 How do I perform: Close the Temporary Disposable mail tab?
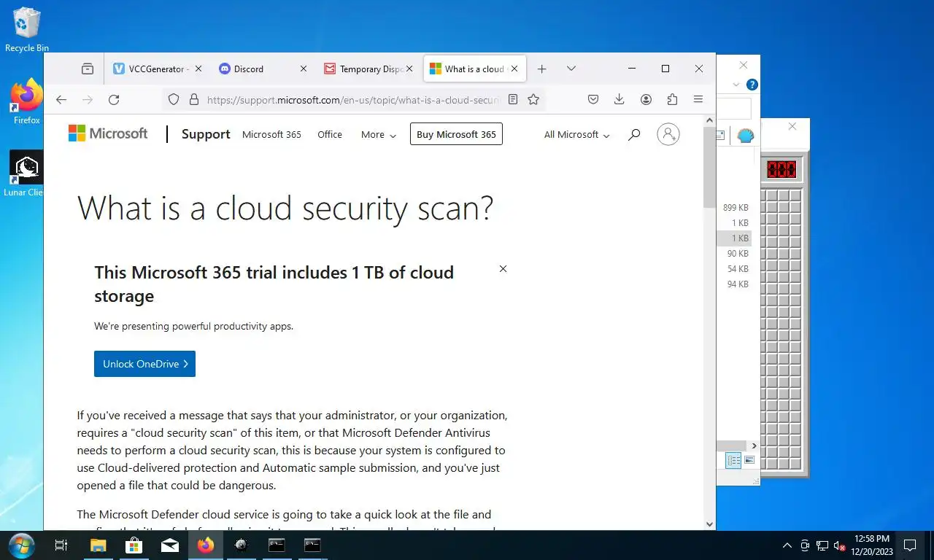409,69
